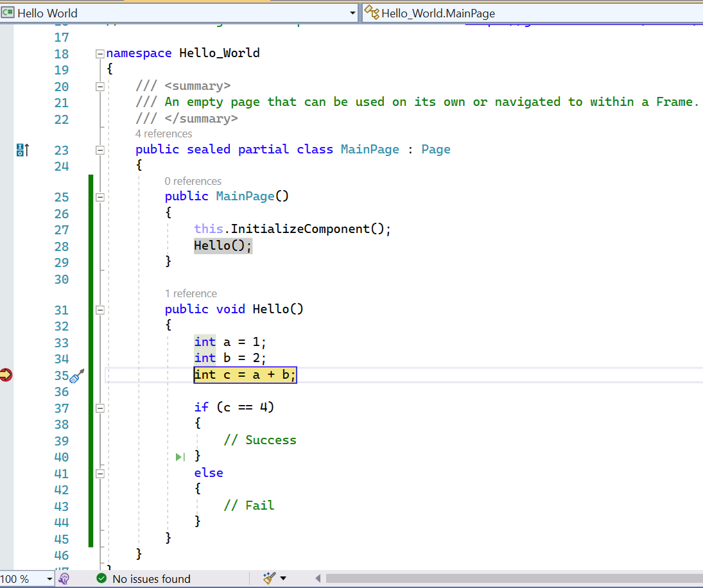Open the Hello World project dropdown

tap(352, 13)
